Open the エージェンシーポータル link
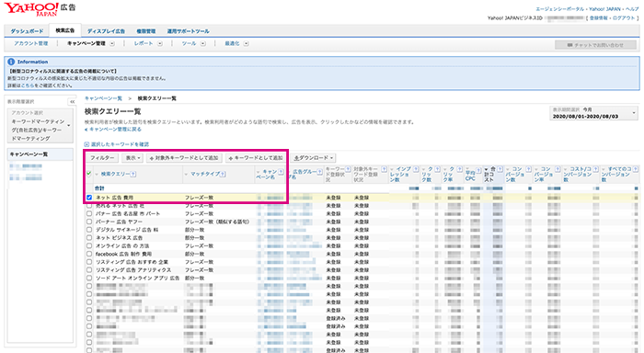The image size is (644, 353). [x=559, y=9]
